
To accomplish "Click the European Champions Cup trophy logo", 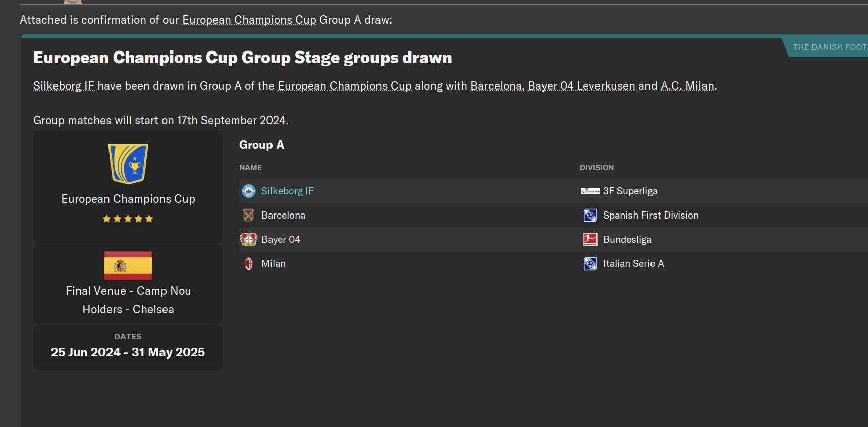I will click(128, 164).
